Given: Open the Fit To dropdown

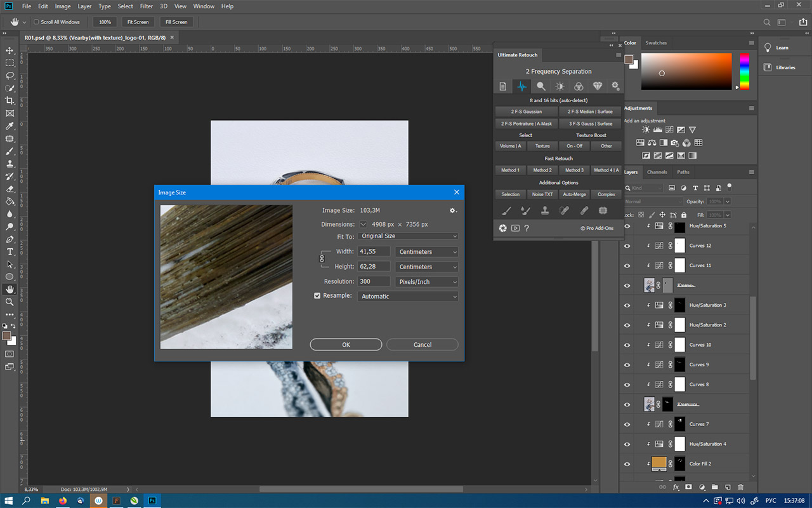Looking at the screenshot, I should [x=407, y=236].
